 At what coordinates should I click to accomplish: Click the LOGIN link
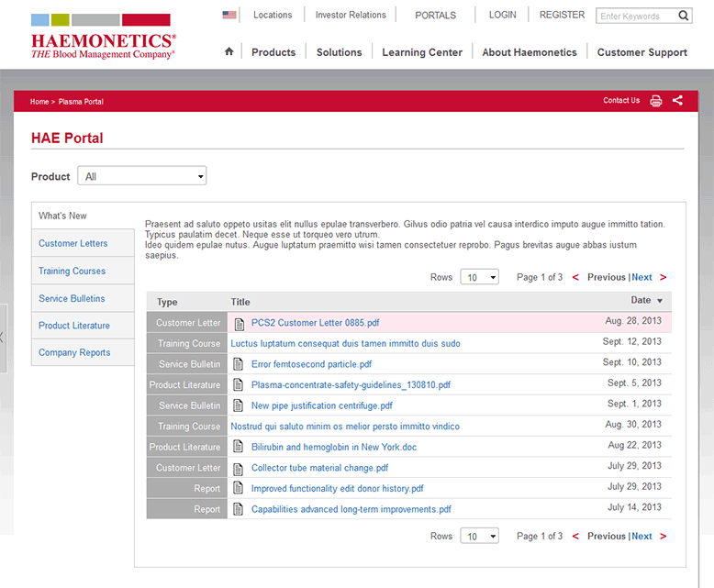coord(503,15)
